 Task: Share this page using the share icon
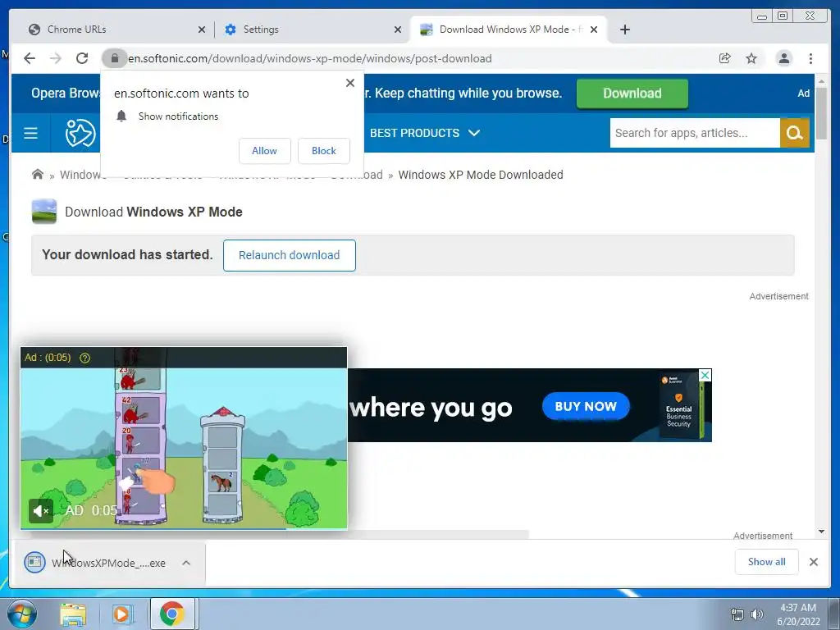click(x=725, y=58)
